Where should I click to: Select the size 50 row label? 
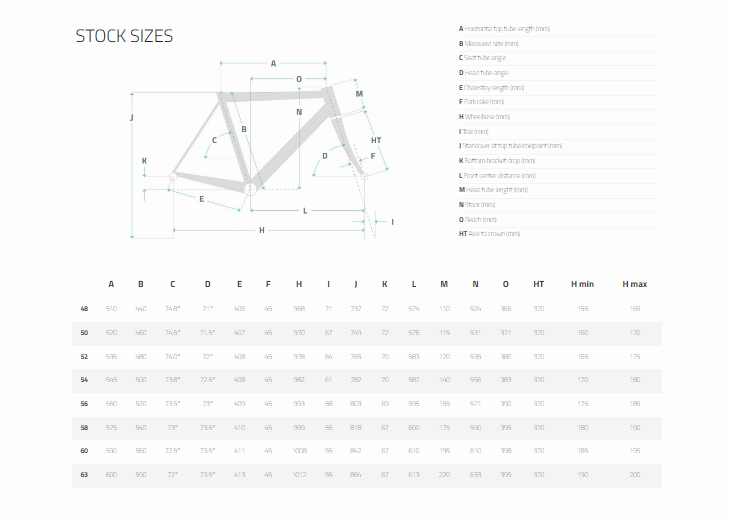point(84,333)
